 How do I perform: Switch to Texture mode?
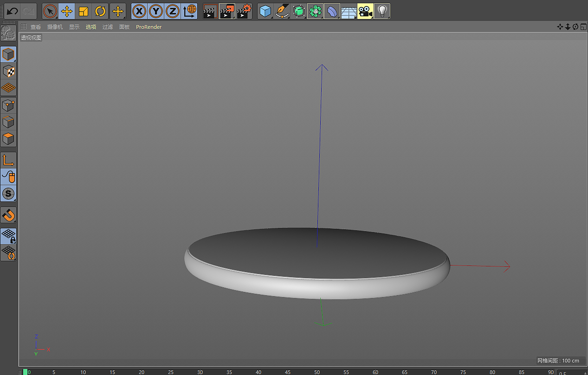coord(8,71)
